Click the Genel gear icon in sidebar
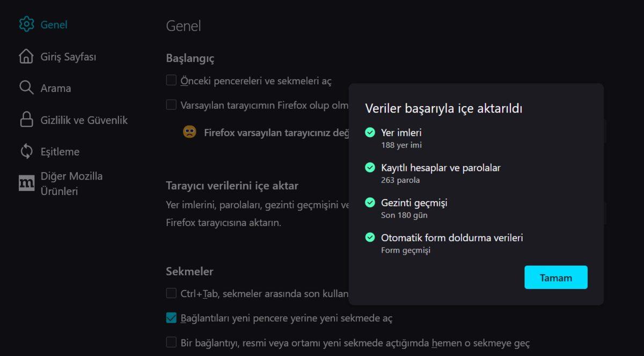Screen dimensions: 644x356 coord(25,24)
